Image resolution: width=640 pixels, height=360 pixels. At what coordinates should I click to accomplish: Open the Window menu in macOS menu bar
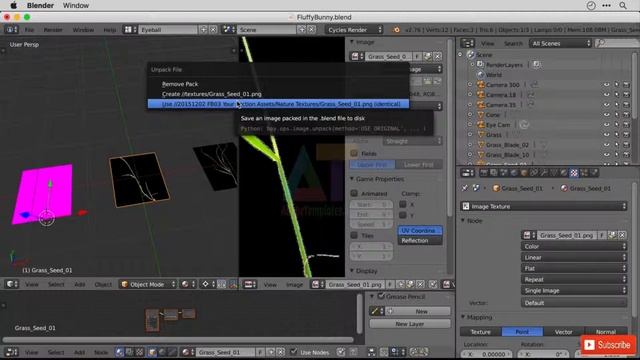pos(76,5)
